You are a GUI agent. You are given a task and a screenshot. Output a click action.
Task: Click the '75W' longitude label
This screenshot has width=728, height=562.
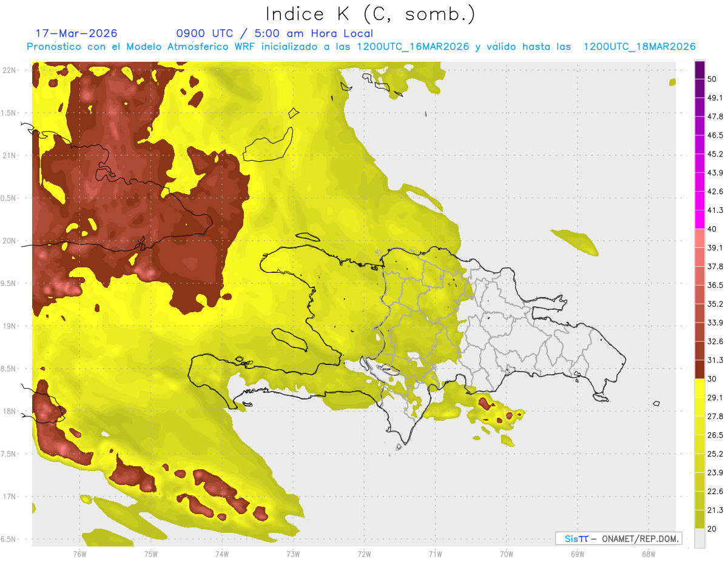(x=150, y=554)
